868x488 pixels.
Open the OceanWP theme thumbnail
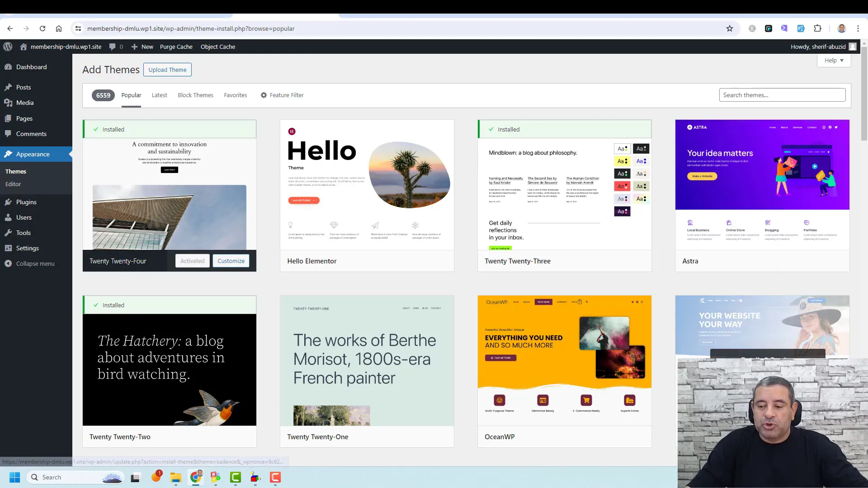[565, 361]
